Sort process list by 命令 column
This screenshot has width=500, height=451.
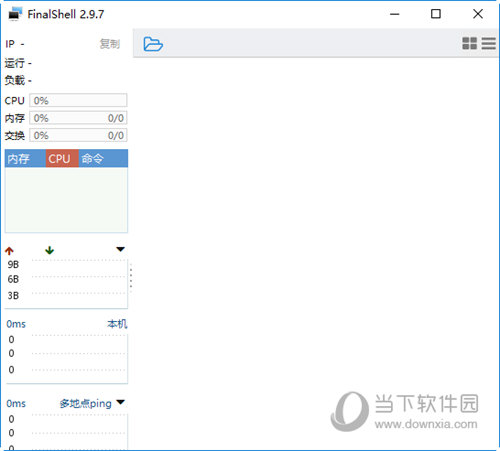(103, 158)
